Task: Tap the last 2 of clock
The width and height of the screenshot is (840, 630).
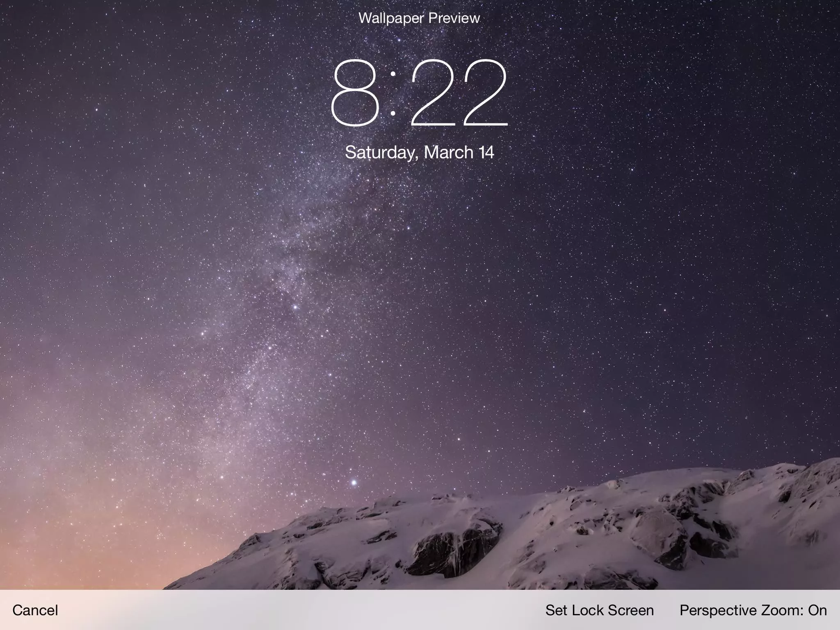Action: pyautogui.click(x=485, y=92)
